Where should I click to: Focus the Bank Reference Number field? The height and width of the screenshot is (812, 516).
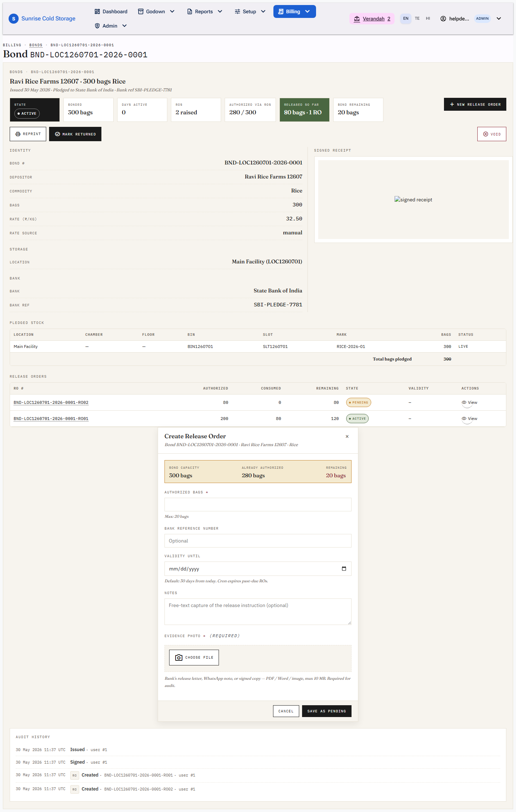258,541
